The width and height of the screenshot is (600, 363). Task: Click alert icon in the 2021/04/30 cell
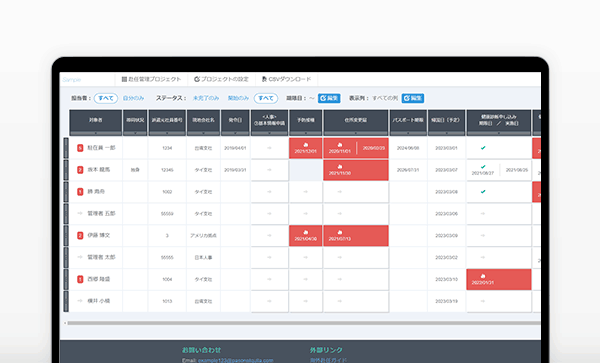point(305,232)
